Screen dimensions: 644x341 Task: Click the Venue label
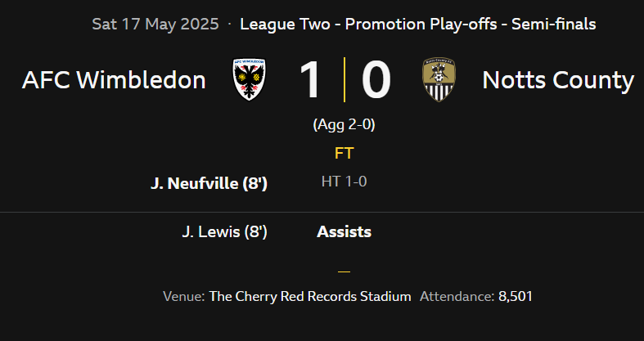pos(183,296)
